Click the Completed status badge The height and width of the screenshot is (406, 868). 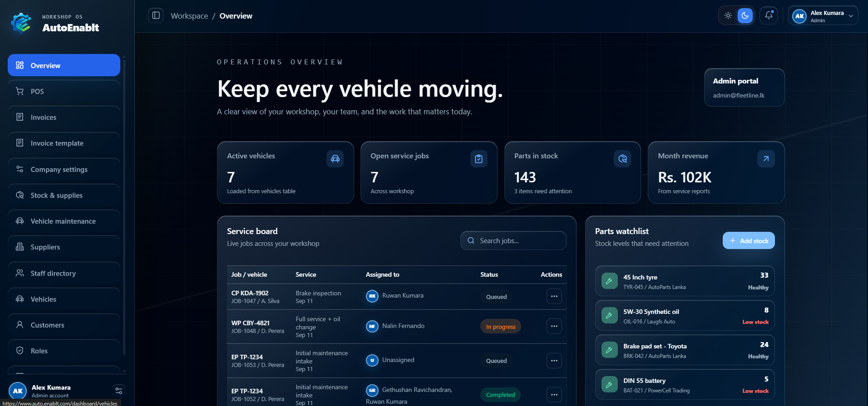click(500, 395)
